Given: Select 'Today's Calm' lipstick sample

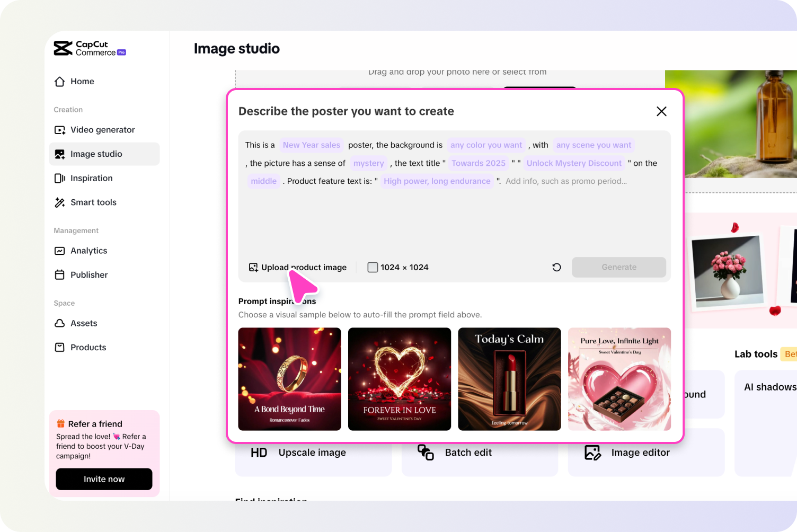Looking at the screenshot, I should 510,379.
